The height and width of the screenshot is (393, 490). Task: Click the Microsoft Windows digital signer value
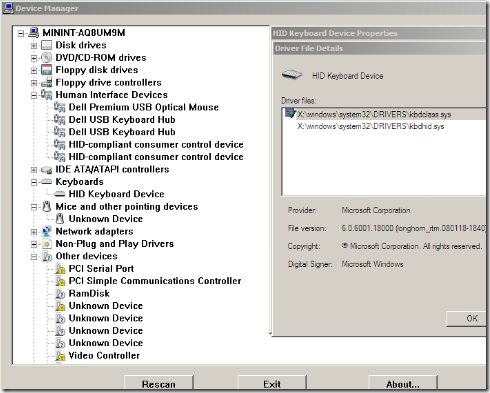[372, 264]
